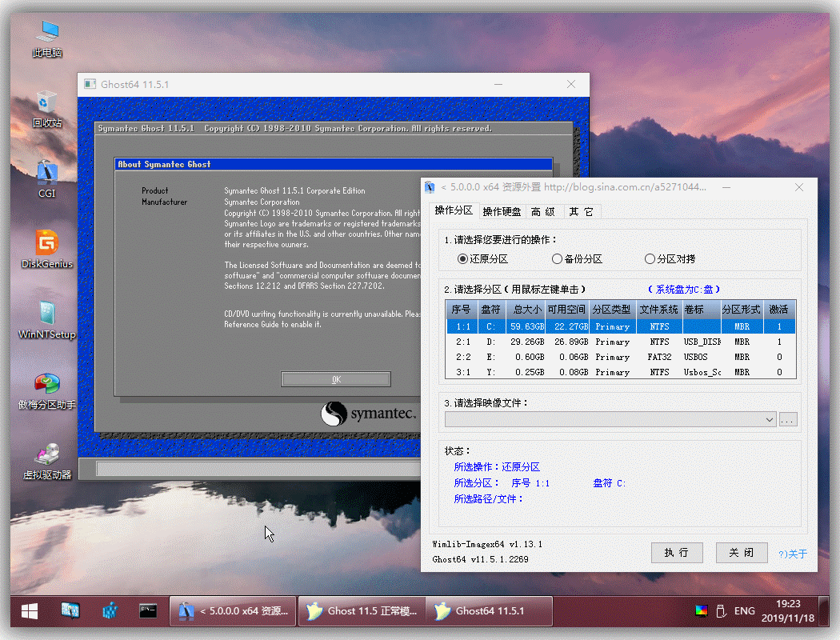Click the 总大小 column header

pos(527,310)
